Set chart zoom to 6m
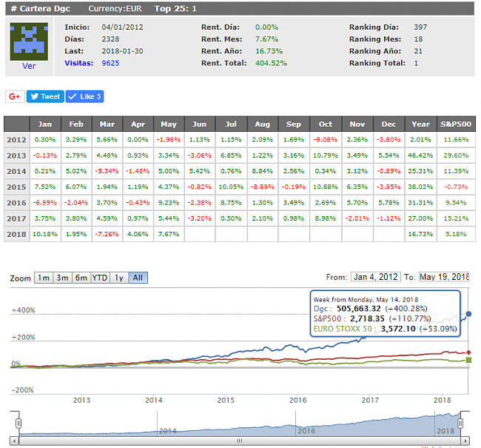481x448 pixels. pyautogui.click(x=81, y=278)
